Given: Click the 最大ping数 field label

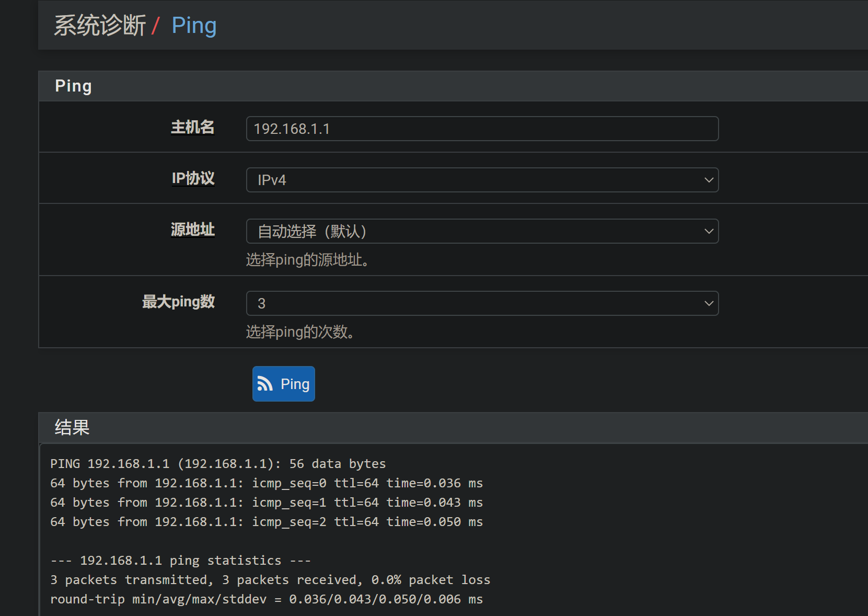Looking at the screenshot, I should [178, 302].
